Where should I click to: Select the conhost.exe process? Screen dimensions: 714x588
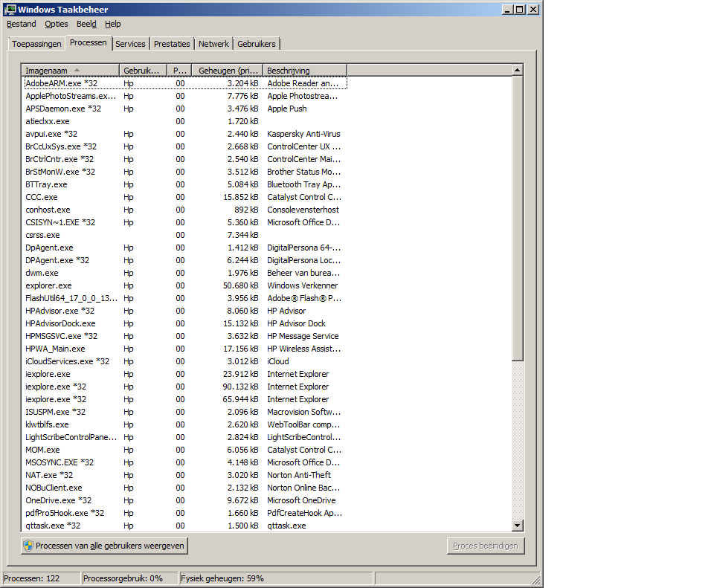pos(185,210)
